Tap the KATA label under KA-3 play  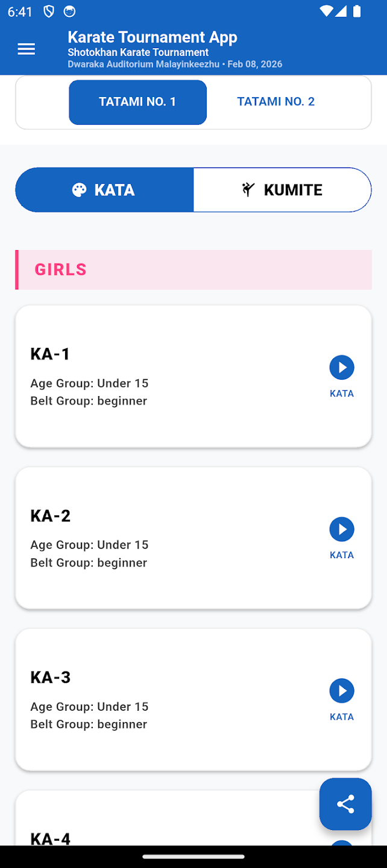(342, 717)
